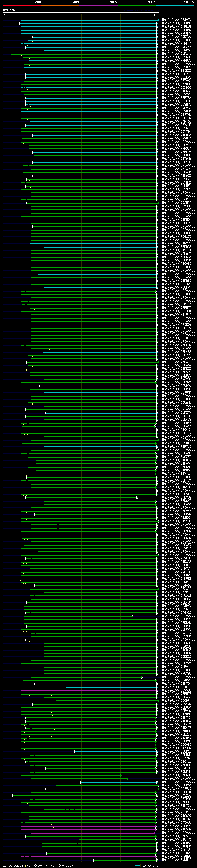Viewport: 197px width, 868px height.
Task: Select label UniRef100_P49196
Action: tap(177, 521)
